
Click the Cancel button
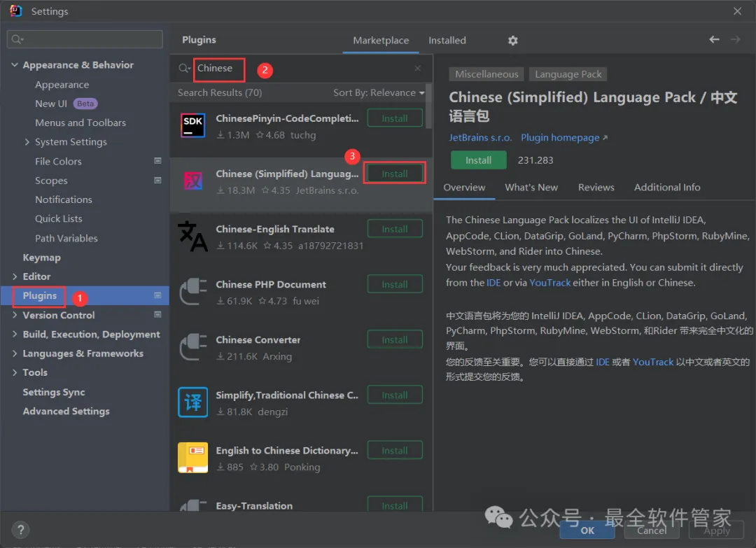point(652,531)
